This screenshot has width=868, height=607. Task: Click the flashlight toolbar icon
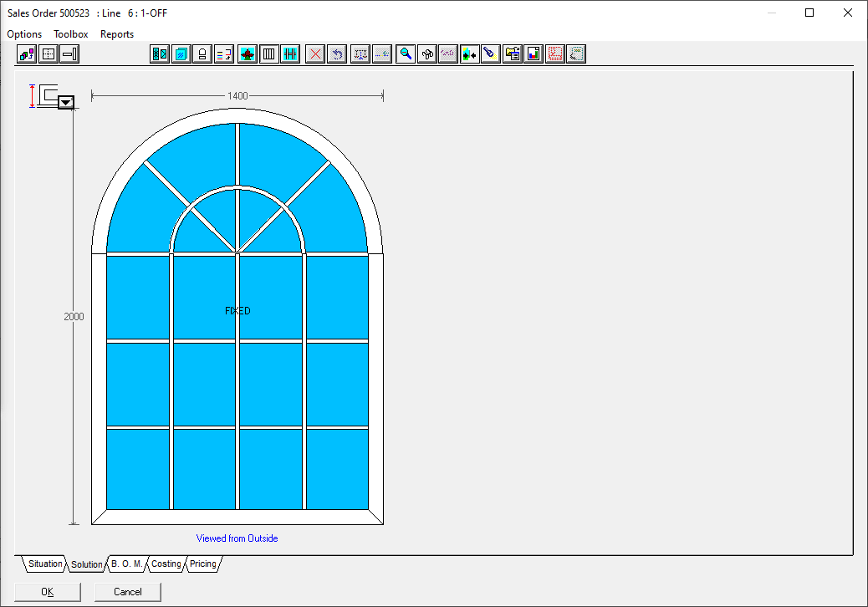pyautogui.click(x=491, y=54)
